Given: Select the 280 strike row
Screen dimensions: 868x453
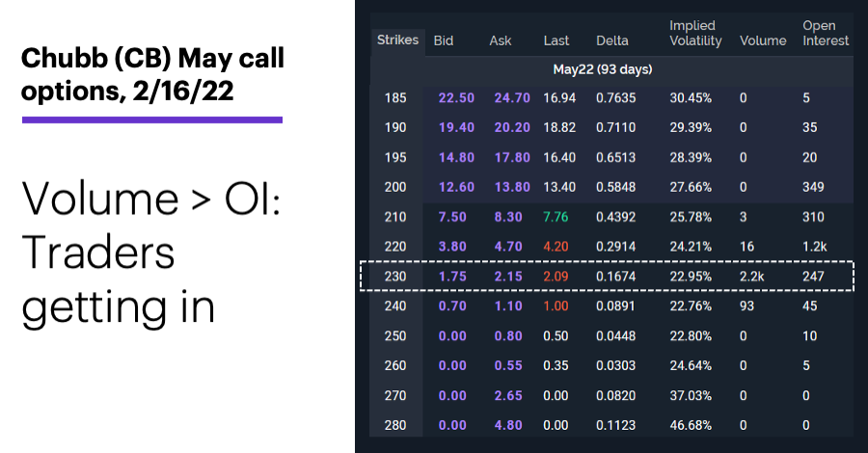Looking at the screenshot, I should (611, 425).
